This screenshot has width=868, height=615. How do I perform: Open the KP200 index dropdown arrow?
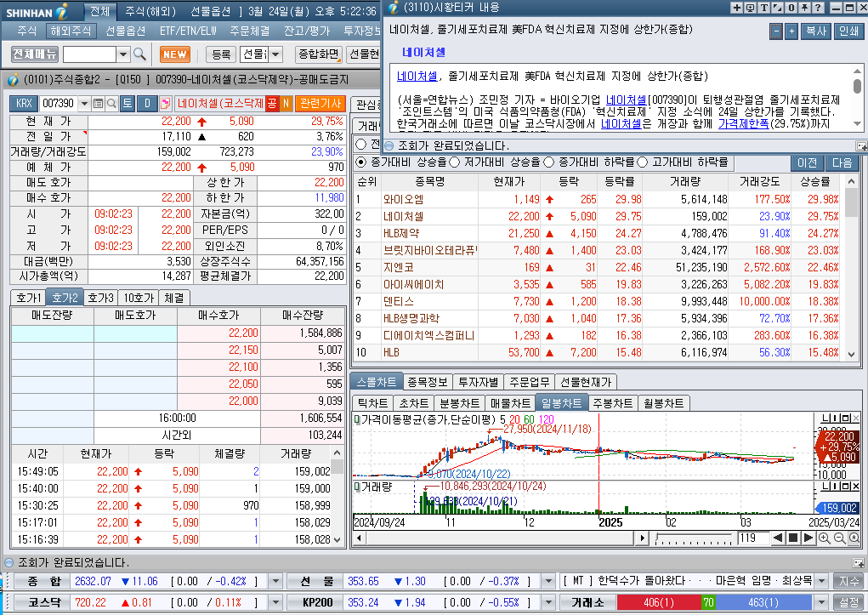click(x=548, y=602)
